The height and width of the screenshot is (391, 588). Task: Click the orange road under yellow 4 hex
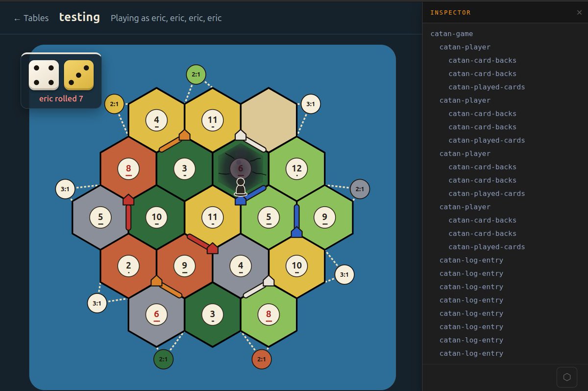[x=170, y=144]
